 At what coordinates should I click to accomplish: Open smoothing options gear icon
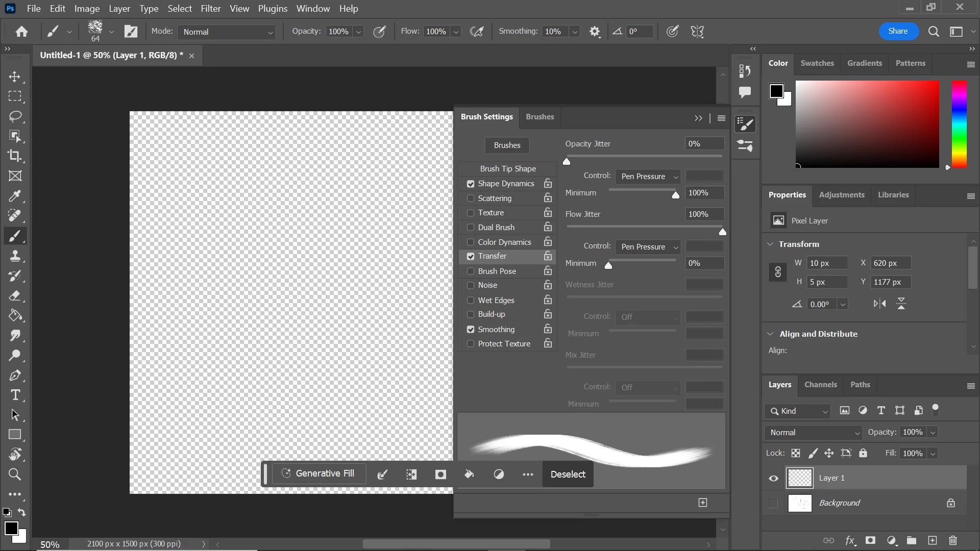(595, 32)
